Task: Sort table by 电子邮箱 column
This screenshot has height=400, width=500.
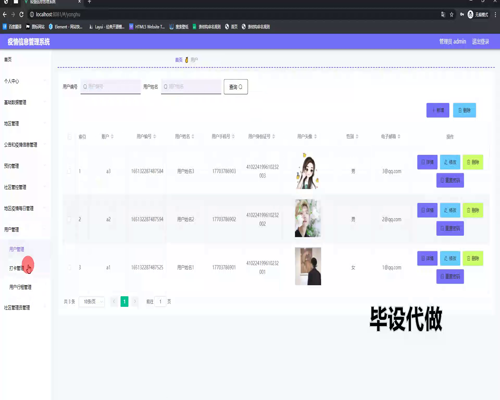Action: (399, 136)
